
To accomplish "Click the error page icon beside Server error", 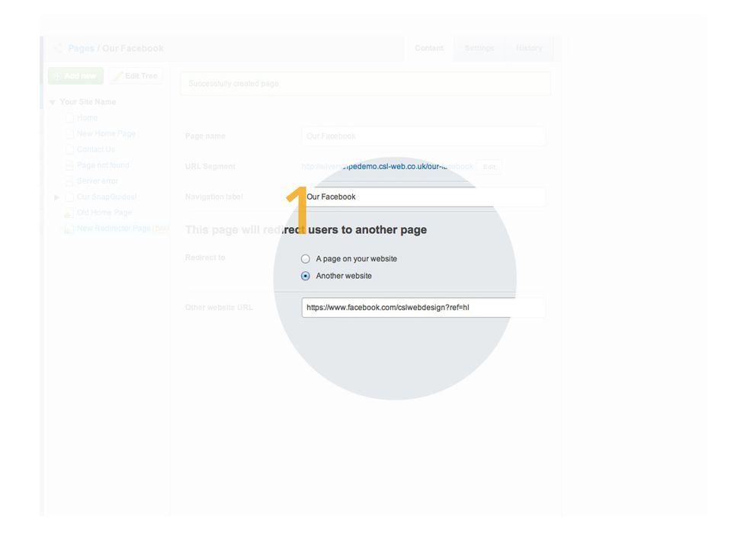I will coord(69,181).
